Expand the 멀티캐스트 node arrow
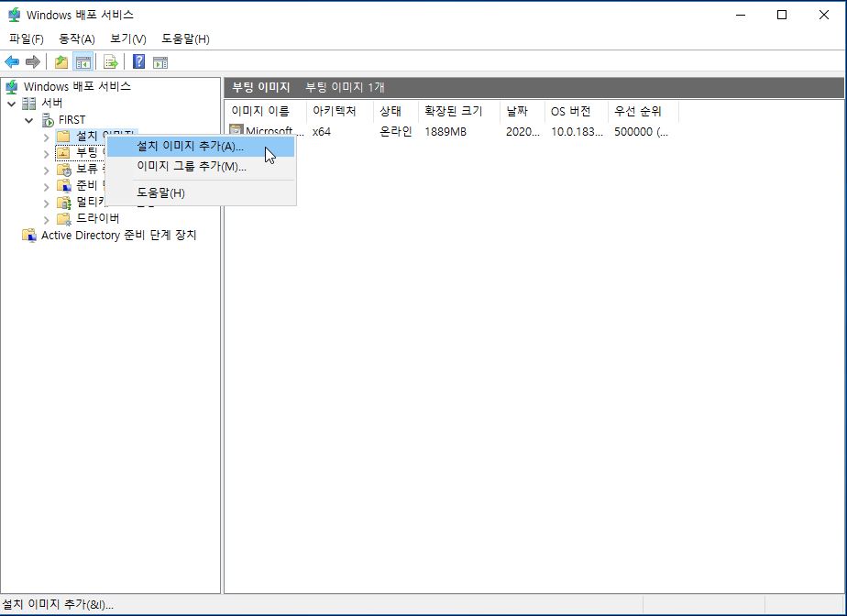Viewport: 847px width, 616px height. (x=47, y=203)
